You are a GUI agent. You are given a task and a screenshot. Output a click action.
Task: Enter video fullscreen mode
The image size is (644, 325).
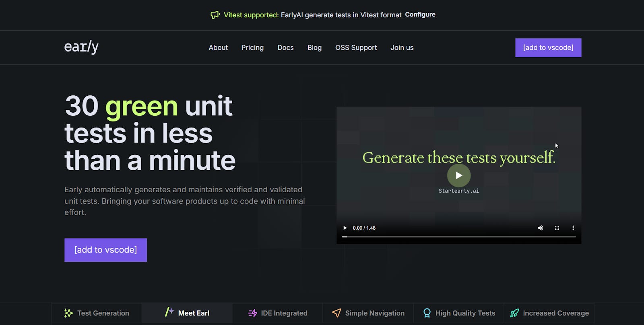[557, 228]
